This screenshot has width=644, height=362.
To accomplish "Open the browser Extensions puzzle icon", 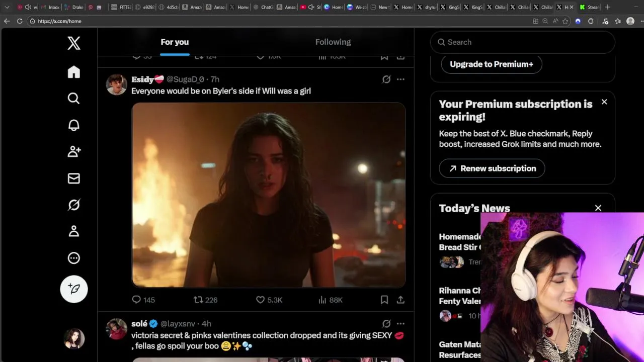I will [591, 21].
